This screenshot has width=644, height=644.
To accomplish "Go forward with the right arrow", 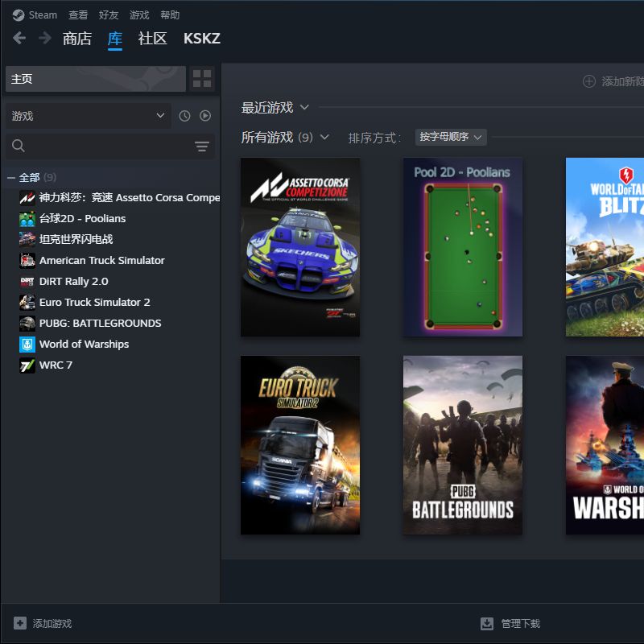I will pyautogui.click(x=45, y=38).
